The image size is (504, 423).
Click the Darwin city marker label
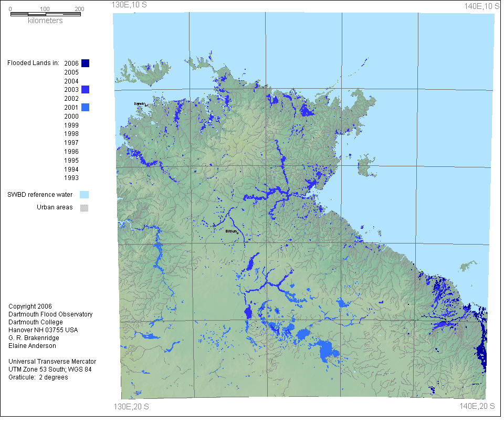click(140, 104)
